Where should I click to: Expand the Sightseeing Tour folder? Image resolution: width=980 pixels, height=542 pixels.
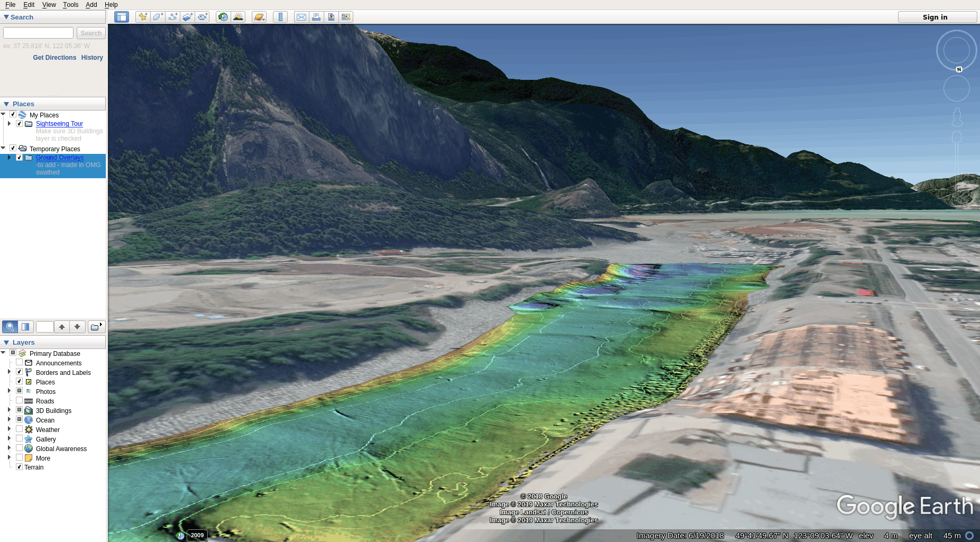point(9,124)
